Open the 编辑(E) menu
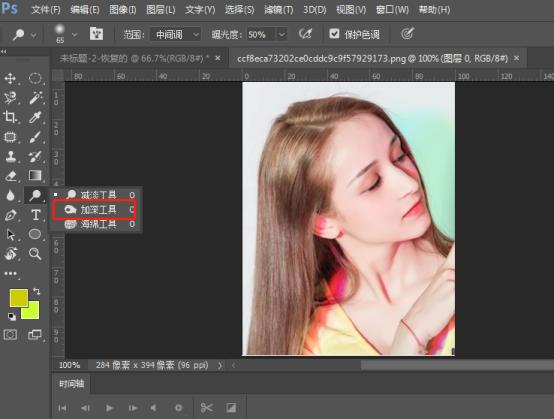 pyautogui.click(x=85, y=10)
